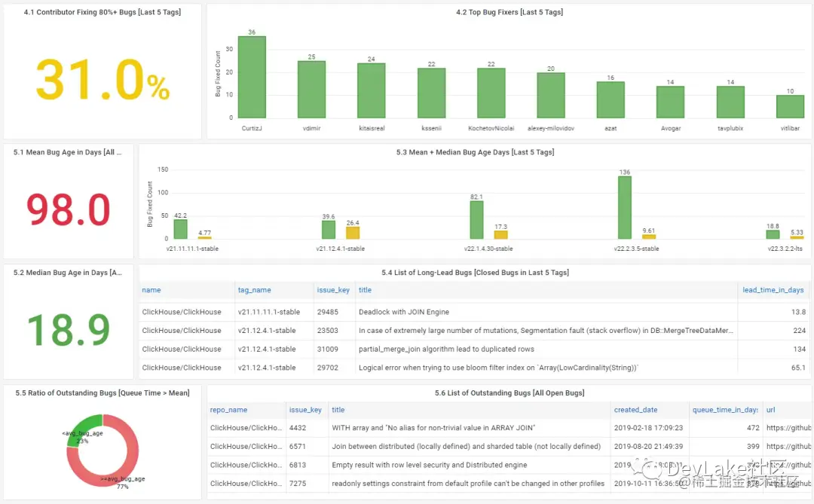Click the KochetovNicolai bar in the chart
This screenshot has width=814, height=504.
[x=491, y=93]
